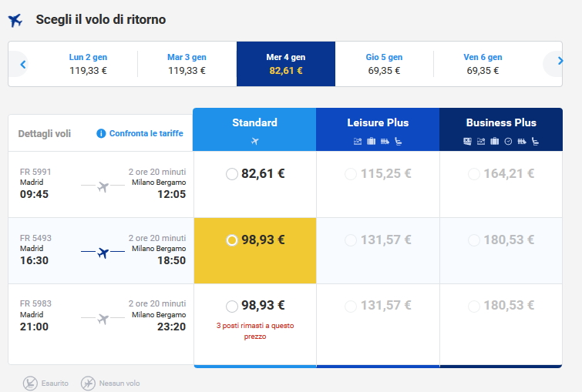The height and width of the screenshot is (392, 582).
Task: Click the Nessun volo crossed-plane icon
Action: (89, 382)
